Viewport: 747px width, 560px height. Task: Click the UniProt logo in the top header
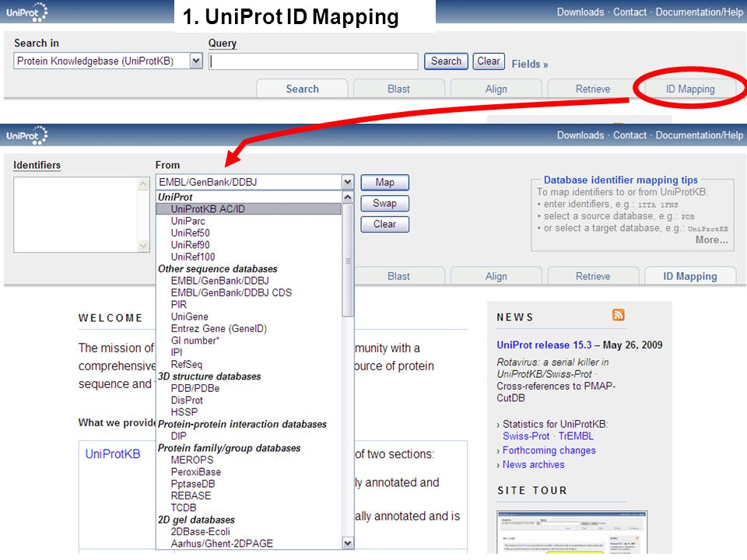[26, 12]
